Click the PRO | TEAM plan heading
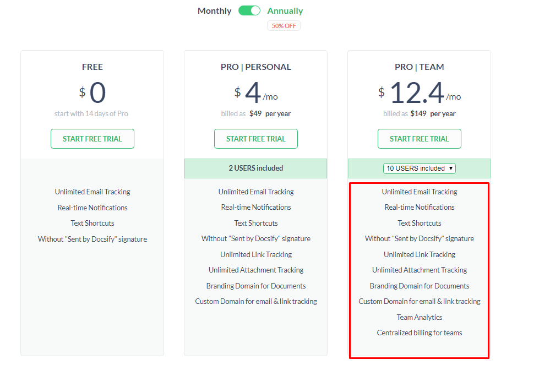Viewport: 550px width, 392px height. point(419,67)
